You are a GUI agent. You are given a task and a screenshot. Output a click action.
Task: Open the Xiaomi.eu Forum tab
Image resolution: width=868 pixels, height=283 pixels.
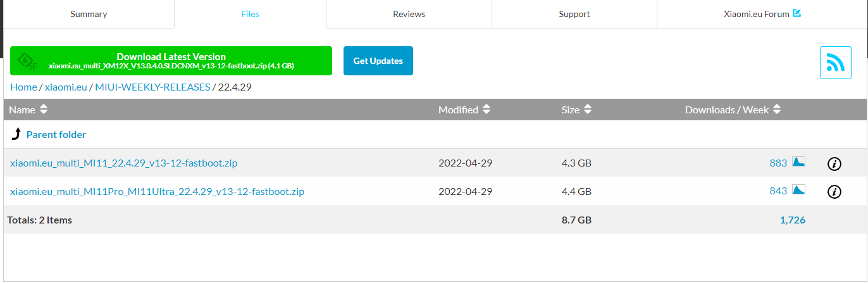762,14
